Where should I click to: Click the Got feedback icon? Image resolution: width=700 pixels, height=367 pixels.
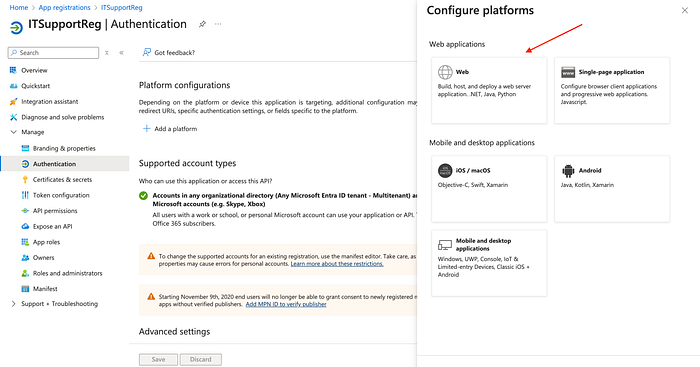[146, 52]
